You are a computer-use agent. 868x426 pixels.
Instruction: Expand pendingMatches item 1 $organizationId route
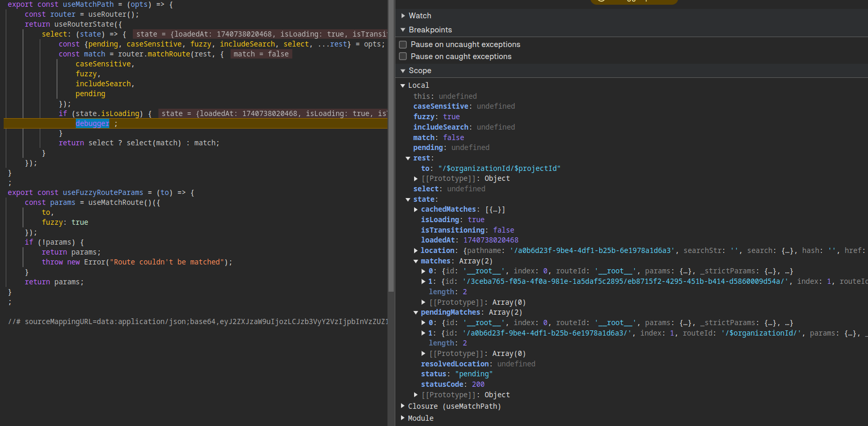(424, 333)
